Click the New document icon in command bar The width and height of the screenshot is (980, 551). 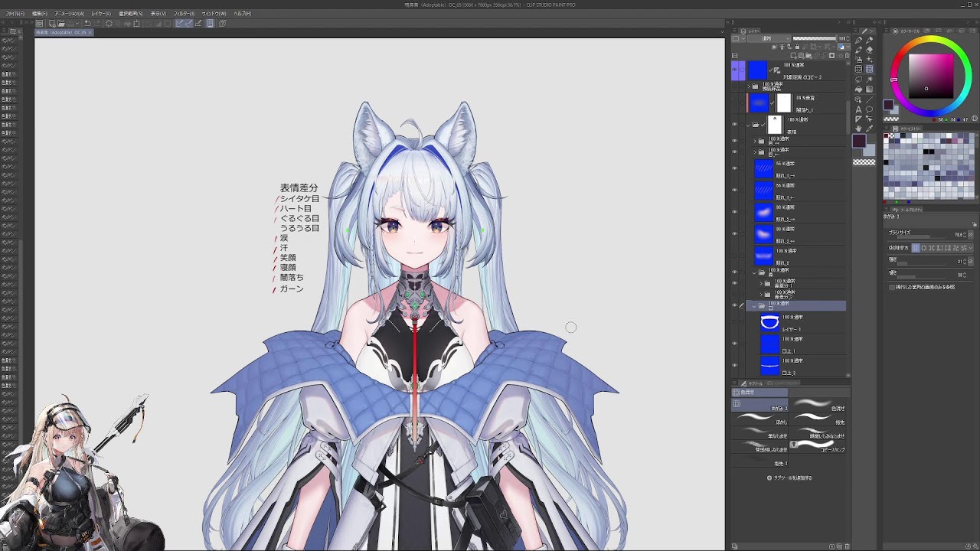point(51,23)
